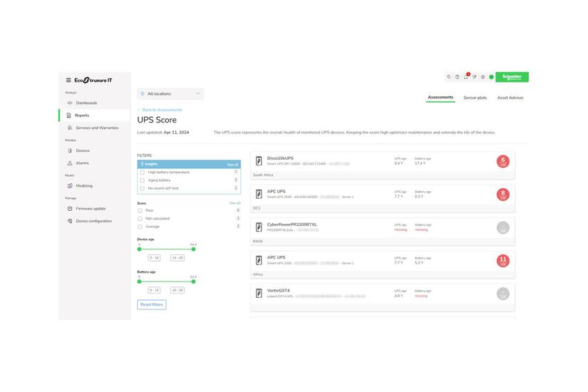
Task: Click the Reset filters button
Action: (152, 304)
